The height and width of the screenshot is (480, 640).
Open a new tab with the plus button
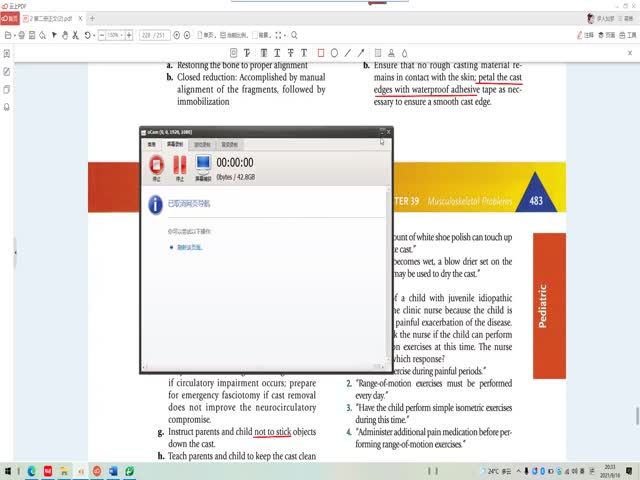[92, 18]
